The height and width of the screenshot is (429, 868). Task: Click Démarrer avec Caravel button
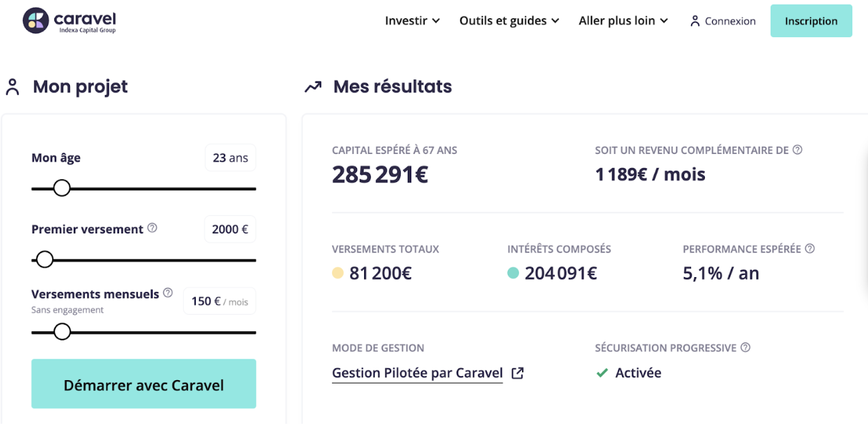pyautogui.click(x=144, y=384)
